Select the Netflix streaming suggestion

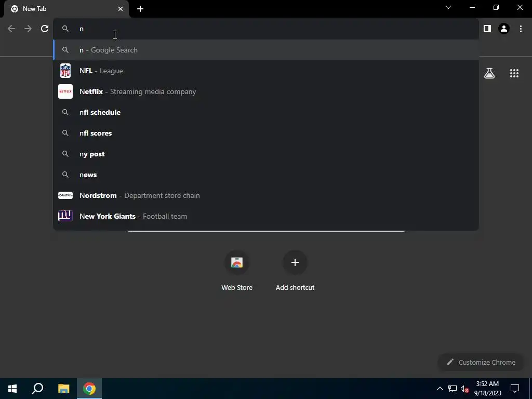coord(265,91)
